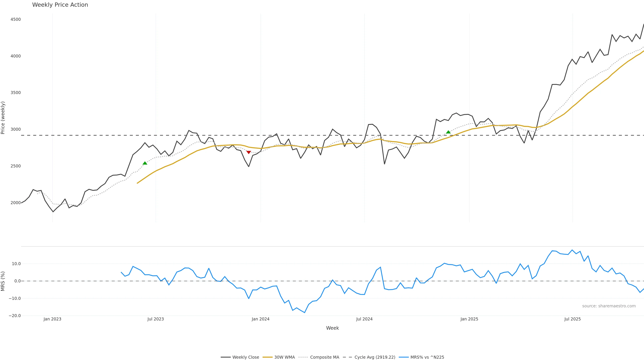This screenshot has height=362, width=644.
Task: Hide the Composite MA series via legend text
Action: click(x=325, y=357)
